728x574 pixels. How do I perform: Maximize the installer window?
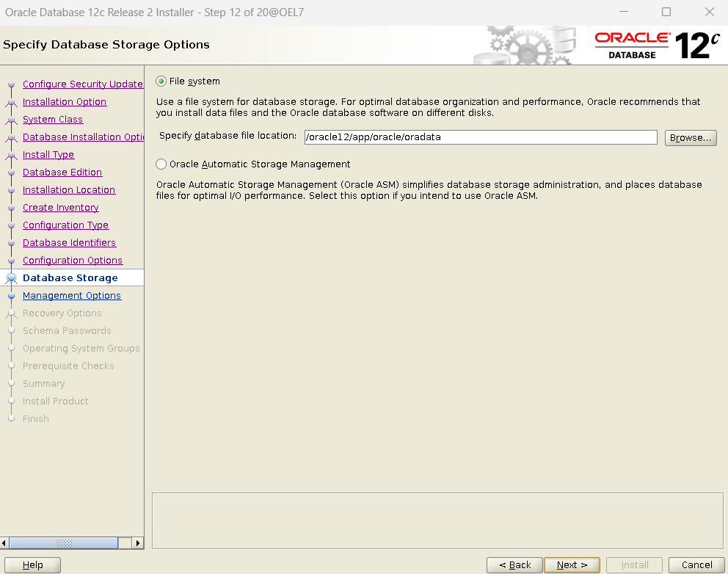666,12
